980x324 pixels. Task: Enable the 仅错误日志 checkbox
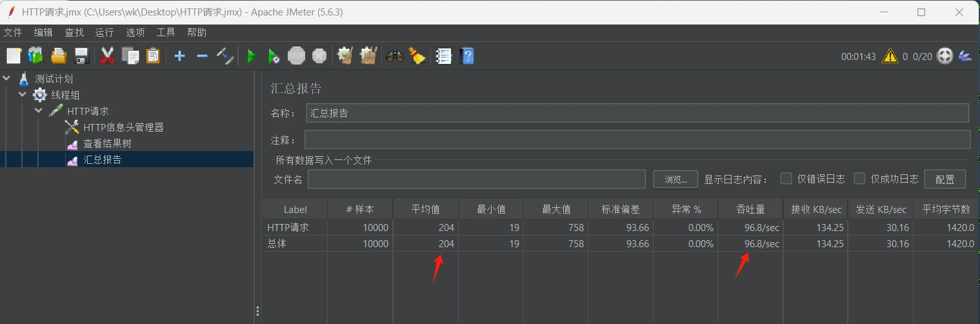[x=786, y=179]
